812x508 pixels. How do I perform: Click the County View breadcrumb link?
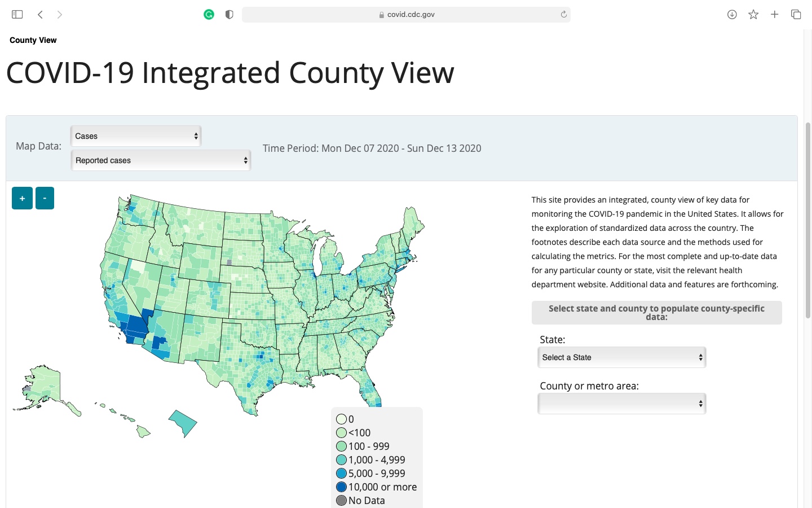(x=33, y=40)
